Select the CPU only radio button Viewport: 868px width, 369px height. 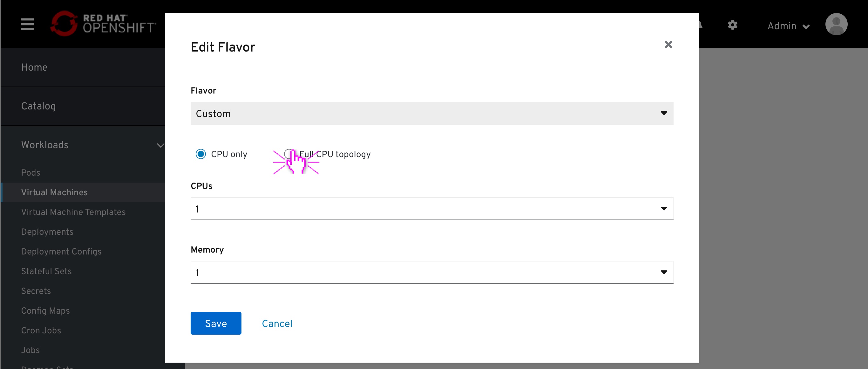point(201,154)
